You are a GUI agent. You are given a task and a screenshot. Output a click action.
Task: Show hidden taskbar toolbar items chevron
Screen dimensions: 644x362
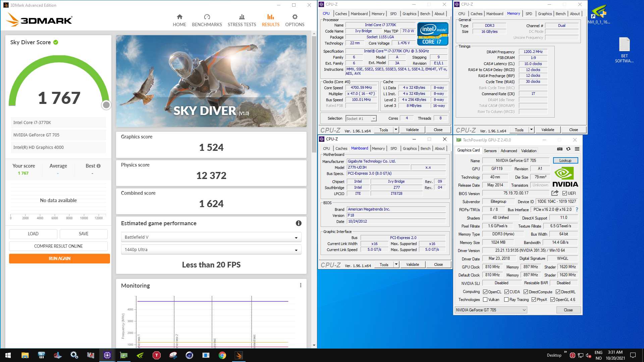pos(565,352)
